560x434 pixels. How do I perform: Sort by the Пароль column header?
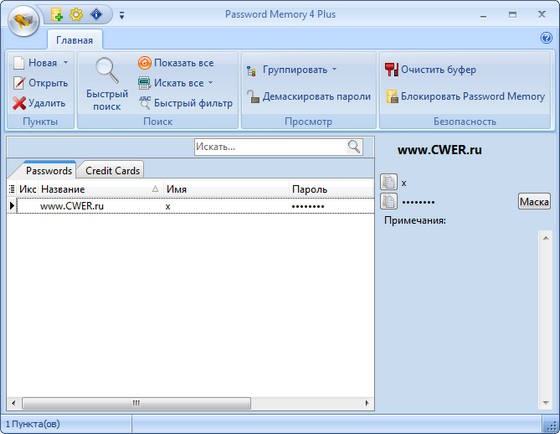(x=332, y=189)
